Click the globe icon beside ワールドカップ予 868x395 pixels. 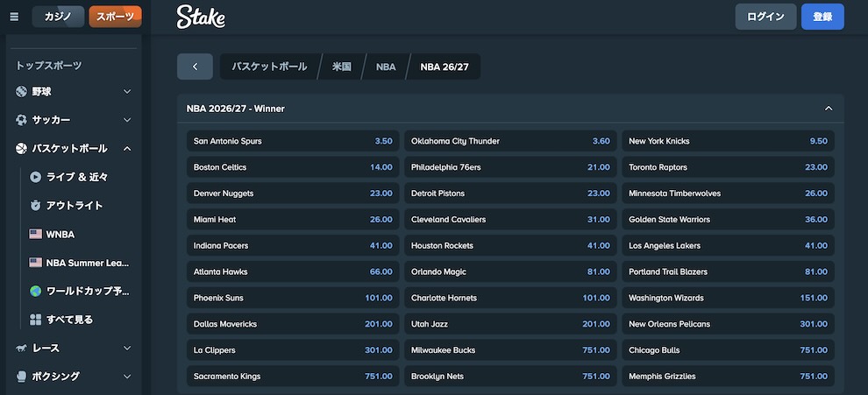coord(35,291)
